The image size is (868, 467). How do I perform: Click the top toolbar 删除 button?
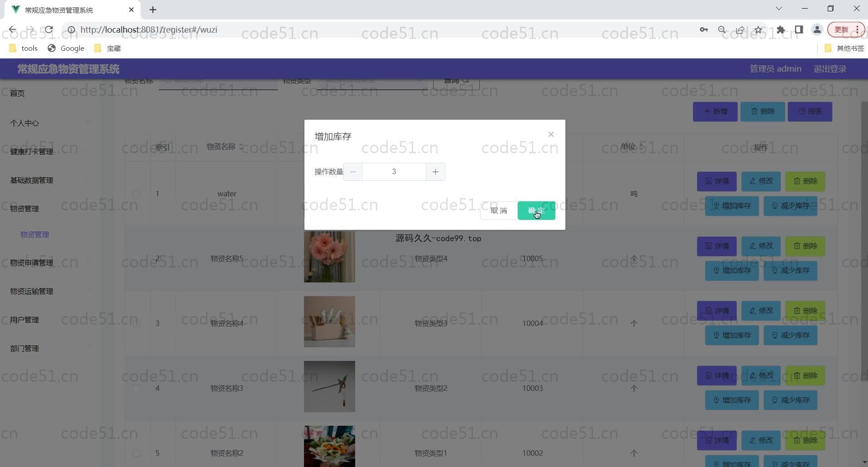point(762,112)
